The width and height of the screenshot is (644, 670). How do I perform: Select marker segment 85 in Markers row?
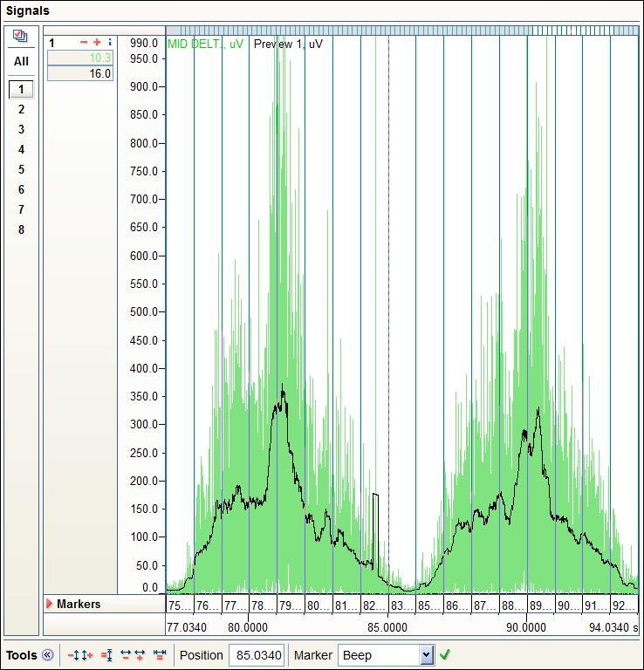coord(429,605)
